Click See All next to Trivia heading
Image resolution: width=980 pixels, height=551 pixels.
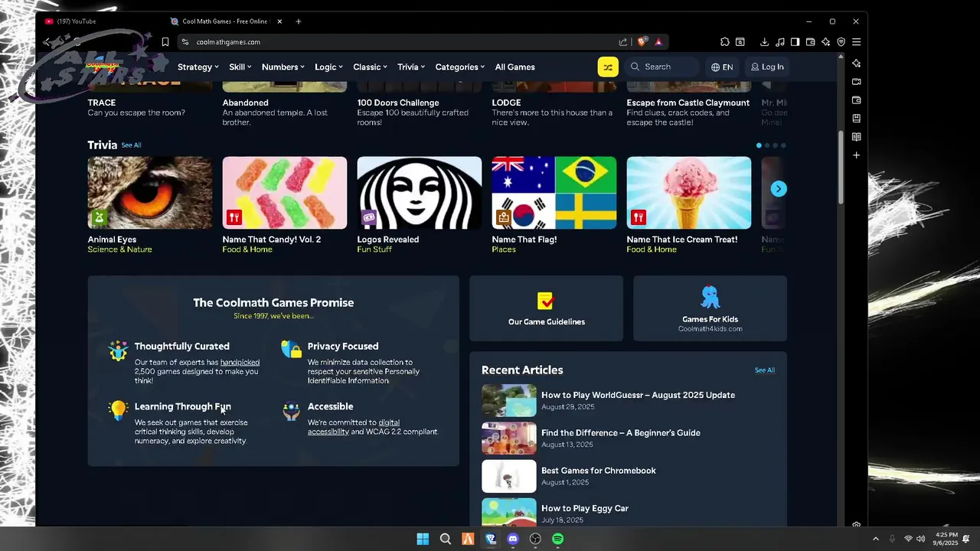131,145
